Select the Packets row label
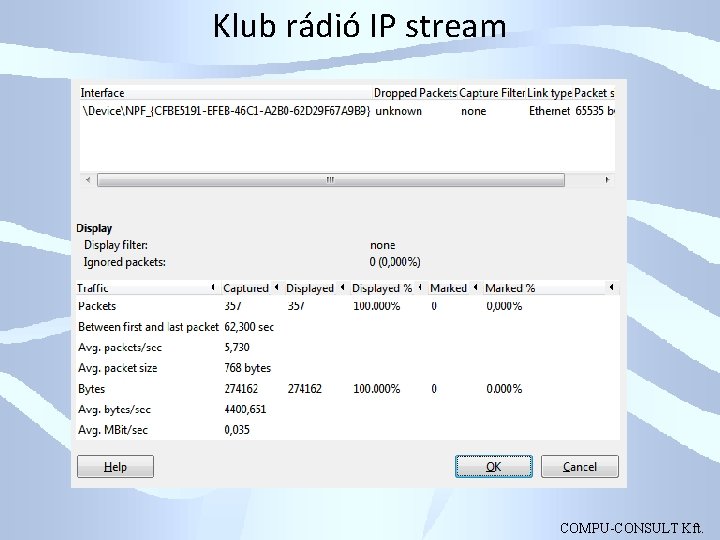Screen dimensions: 720x540 (97, 306)
